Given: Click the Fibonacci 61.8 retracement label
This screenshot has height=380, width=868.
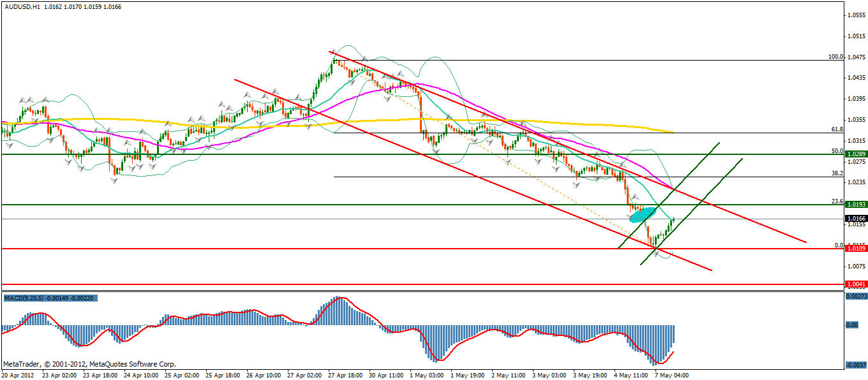Looking at the screenshot, I should 837,129.
